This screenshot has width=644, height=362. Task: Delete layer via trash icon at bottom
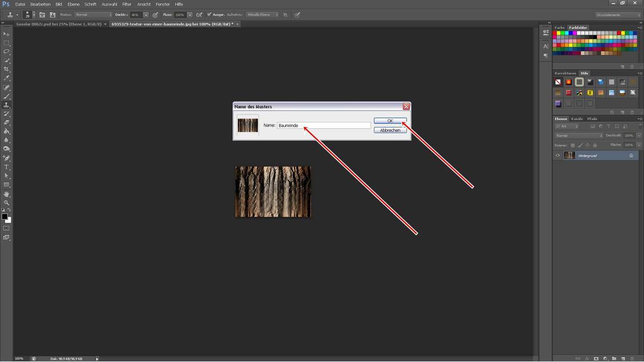click(x=631, y=358)
